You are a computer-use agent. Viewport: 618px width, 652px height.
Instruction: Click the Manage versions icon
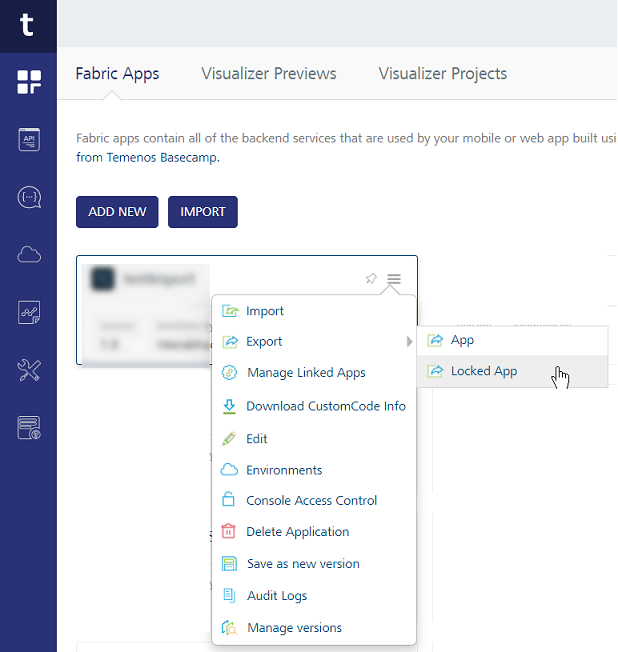tap(229, 627)
